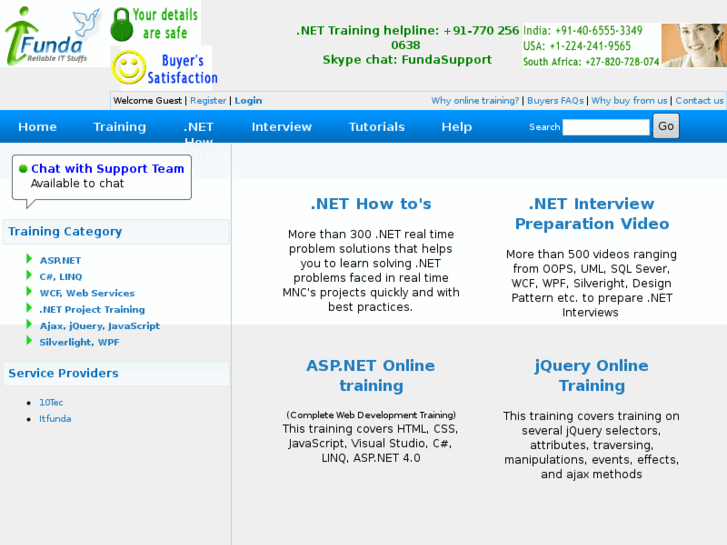
Task: Click the green padlock icon
Action: (x=121, y=25)
